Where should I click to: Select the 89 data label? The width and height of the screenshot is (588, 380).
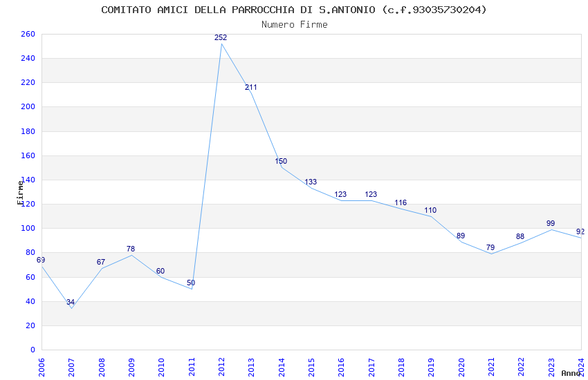461,236
